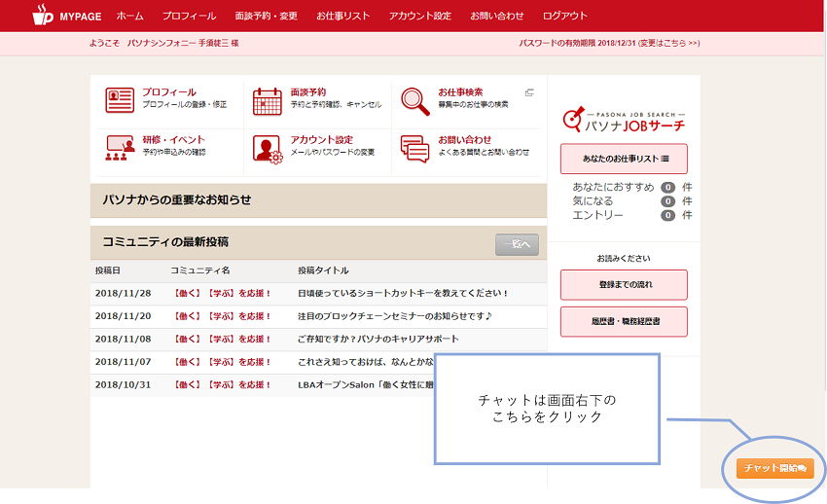
Task: Click エントリー count row
Action: (x=632, y=215)
